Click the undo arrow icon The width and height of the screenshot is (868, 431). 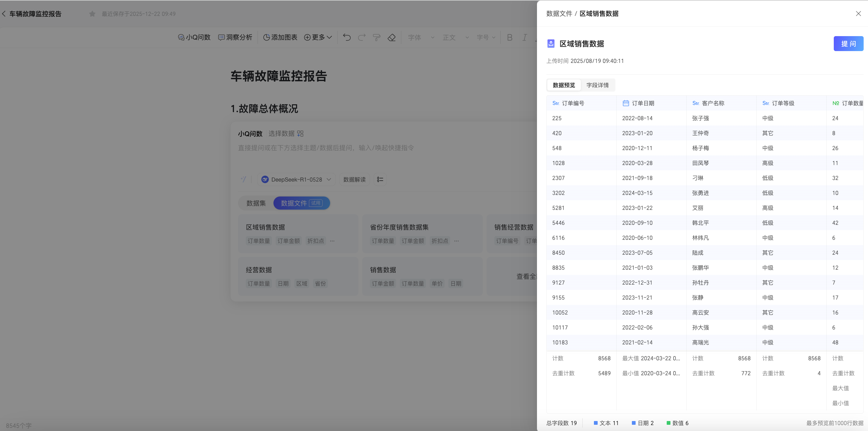pos(347,37)
